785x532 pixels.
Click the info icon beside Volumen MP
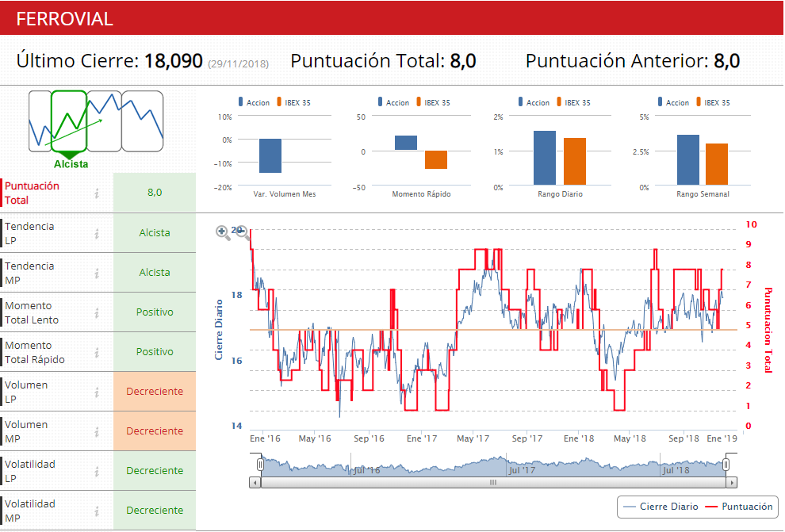coord(97,431)
